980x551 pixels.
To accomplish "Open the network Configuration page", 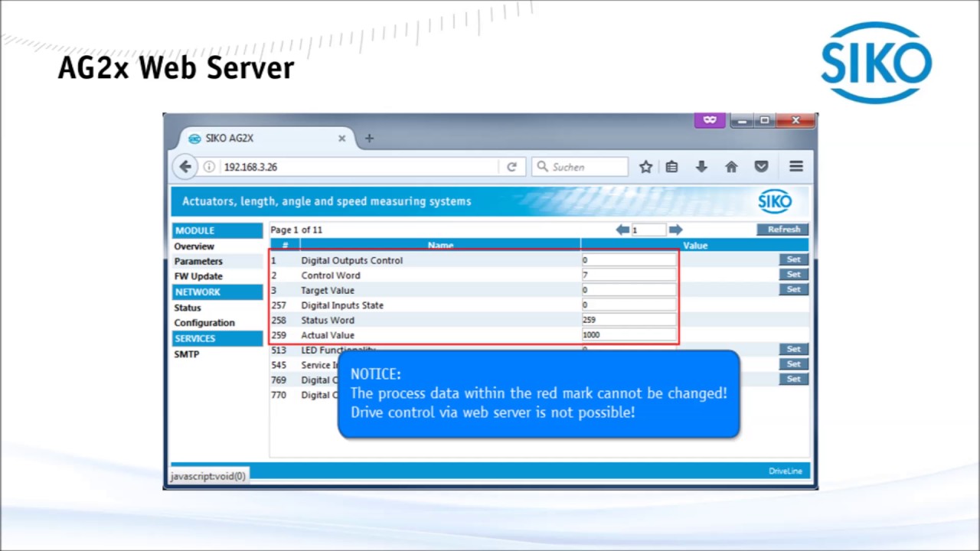I will point(204,323).
